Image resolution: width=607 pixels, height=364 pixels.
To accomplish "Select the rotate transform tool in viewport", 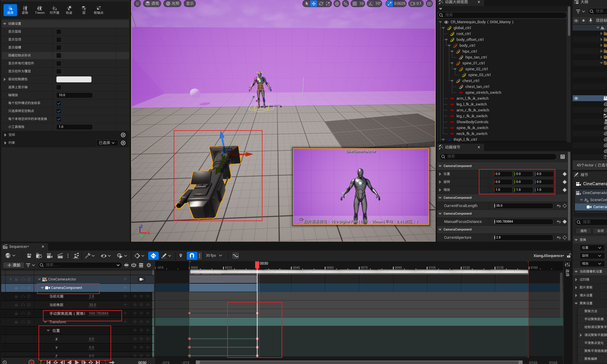I will pos(321,4).
